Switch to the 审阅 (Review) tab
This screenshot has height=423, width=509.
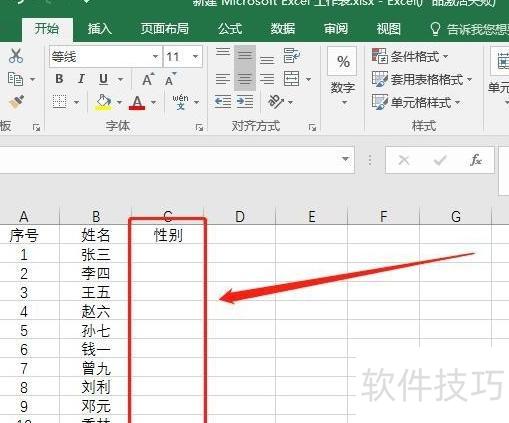coord(336,29)
